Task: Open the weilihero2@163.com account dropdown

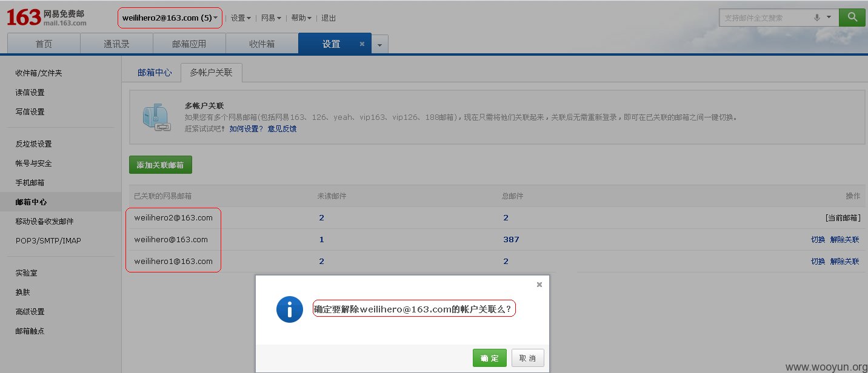Action: point(170,18)
